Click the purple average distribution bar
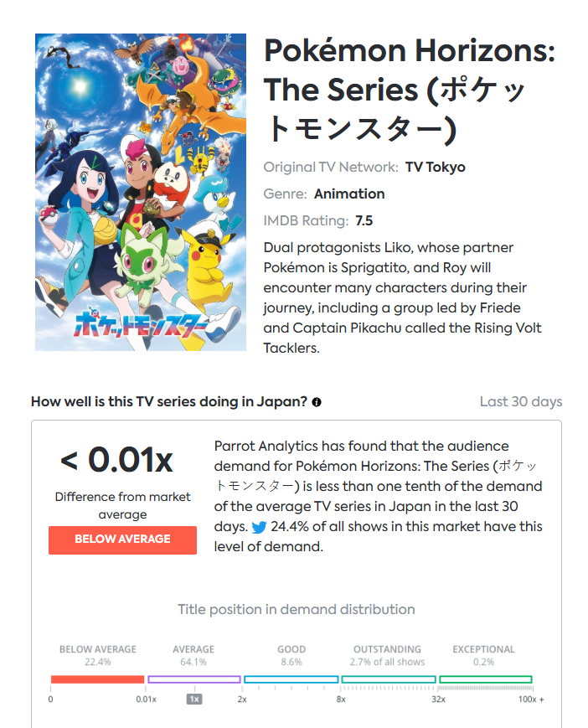 click(x=194, y=679)
